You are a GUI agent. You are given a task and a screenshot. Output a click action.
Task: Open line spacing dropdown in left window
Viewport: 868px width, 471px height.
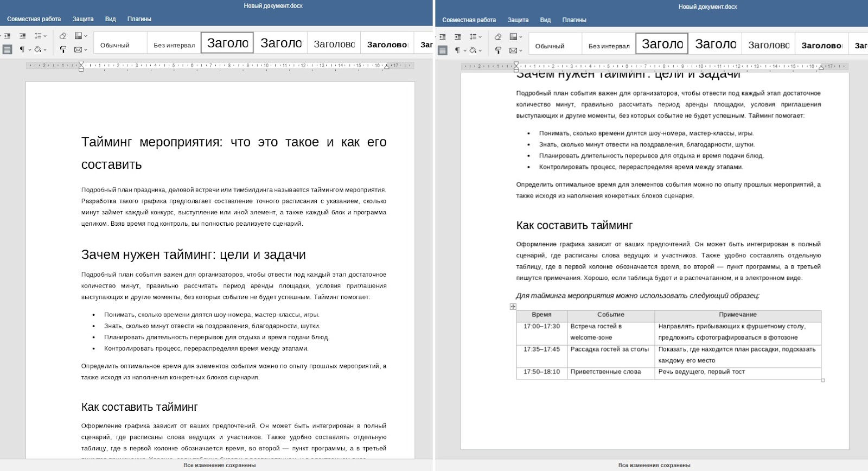[x=45, y=36]
